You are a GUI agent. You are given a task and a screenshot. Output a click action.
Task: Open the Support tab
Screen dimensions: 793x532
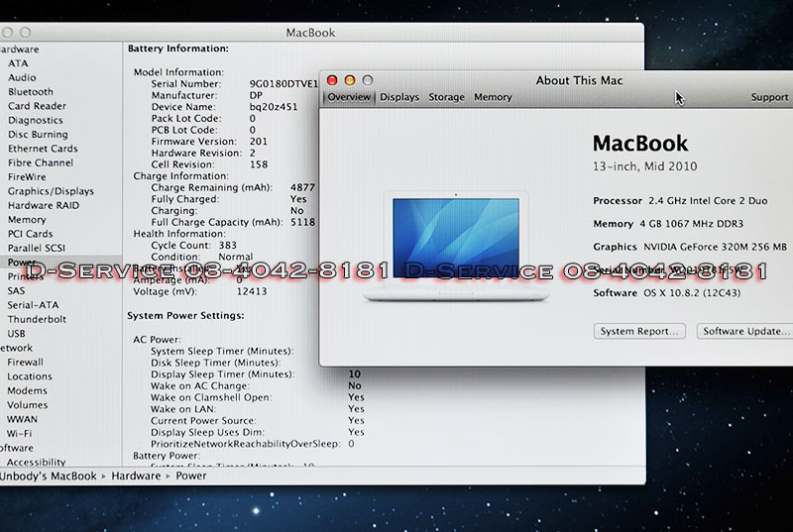[769, 97]
